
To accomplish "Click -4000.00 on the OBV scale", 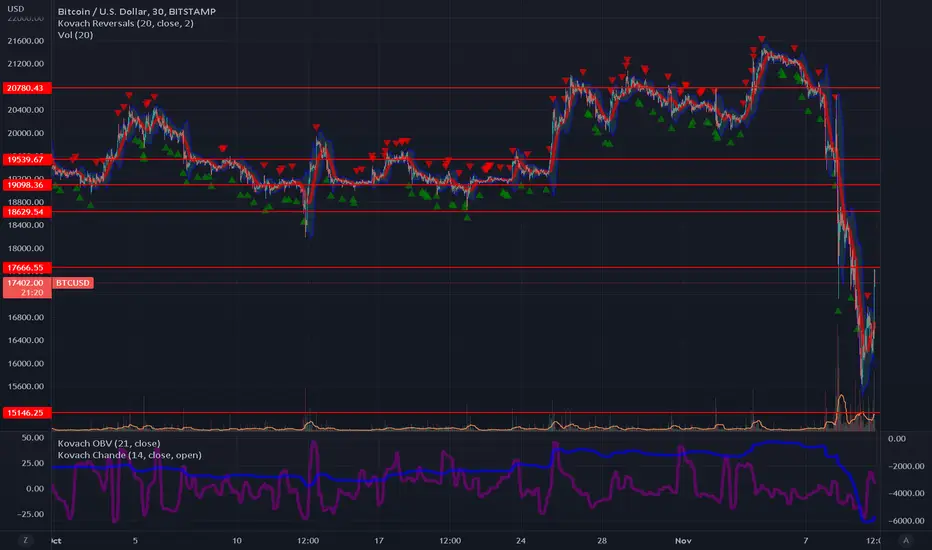I will [906, 494].
